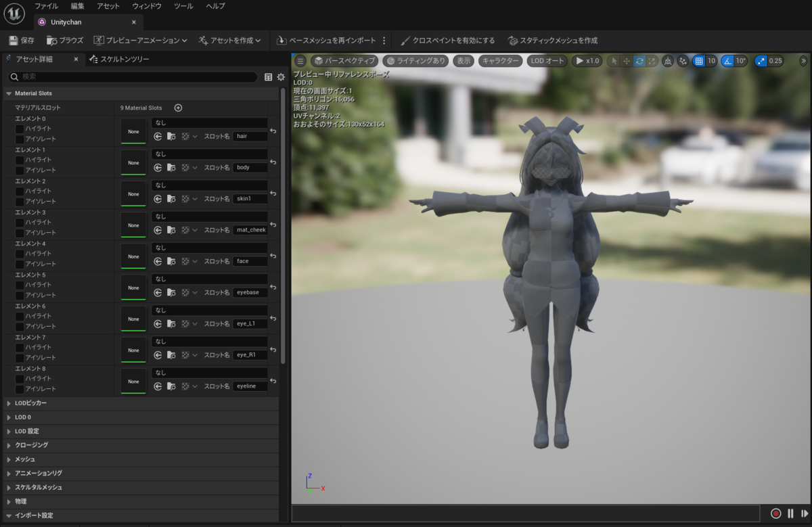
Task: Click Create Static Mesh button
Action: (x=552, y=41)
